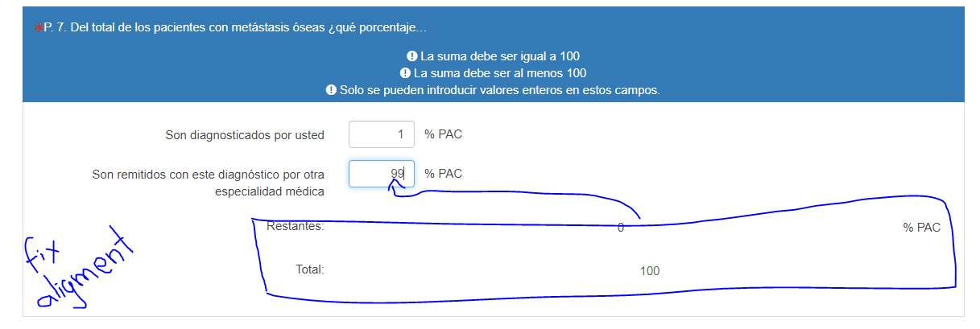Click the warning icon beside "al menos 100"
Screen dimensions: 980x329
[405, 73]
